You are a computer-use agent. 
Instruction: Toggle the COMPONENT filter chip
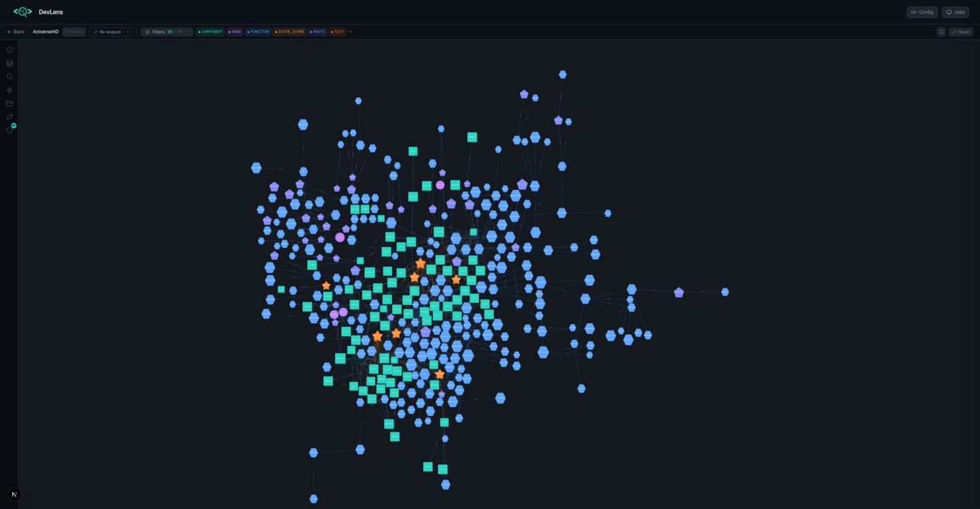210,32
